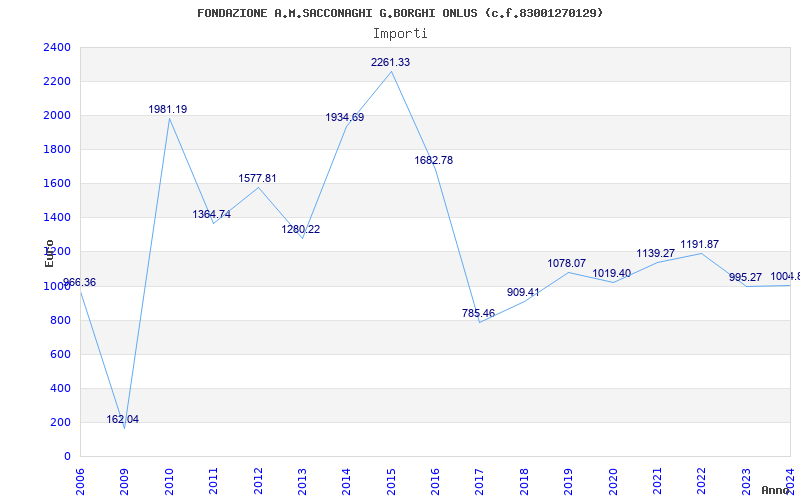Click the 1019.40 data label
Viewport: 800px width, 500px height.
tap(611, 273)
